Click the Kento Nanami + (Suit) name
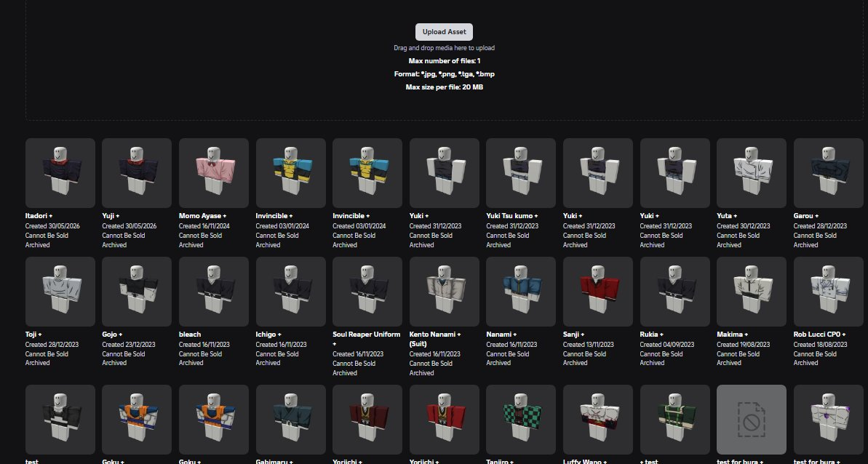 pyautogui.click(x=435, y=339)
